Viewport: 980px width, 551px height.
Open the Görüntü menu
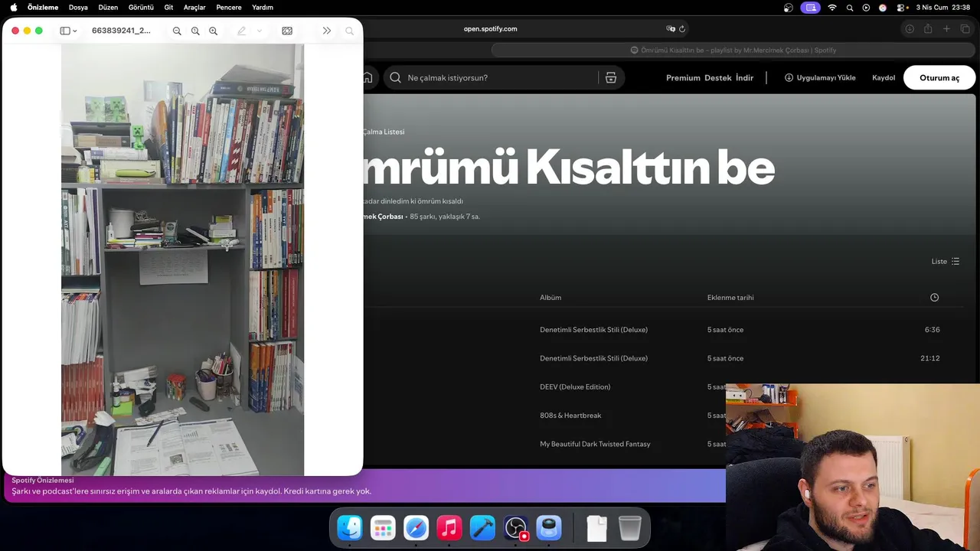click(x=141, y=7)
